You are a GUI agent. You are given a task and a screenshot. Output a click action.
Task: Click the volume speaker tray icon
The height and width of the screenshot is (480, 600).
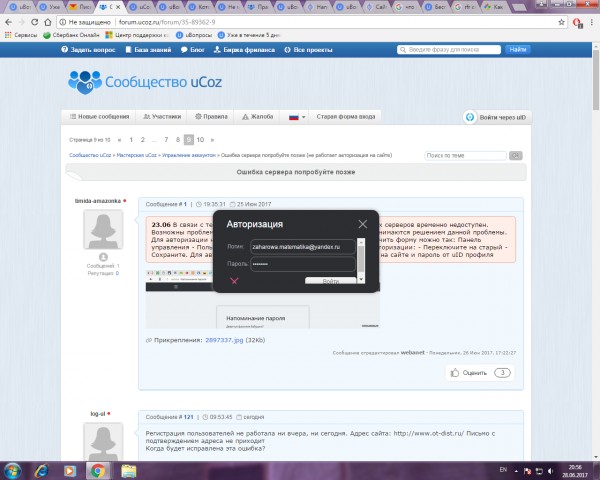(x=550, y=471)
